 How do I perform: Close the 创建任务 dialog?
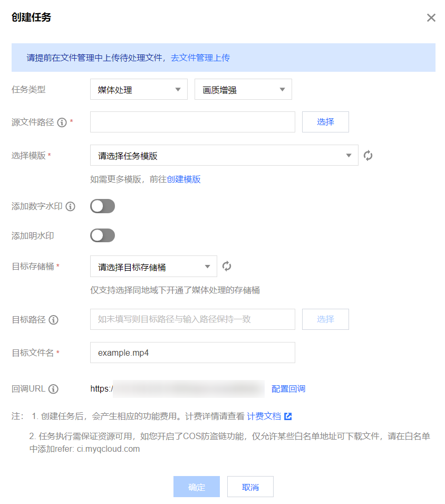click(x=431, y=18)
